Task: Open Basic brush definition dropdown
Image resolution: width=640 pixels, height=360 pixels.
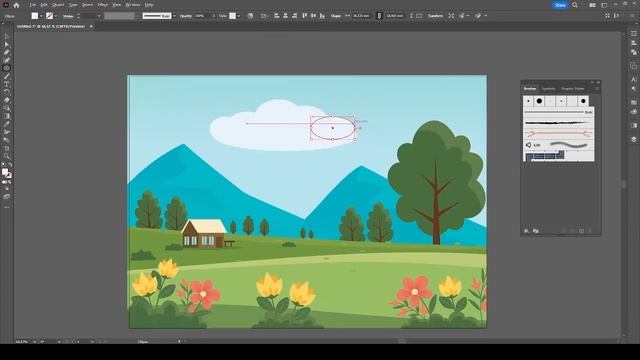Action: coord(174,16)
